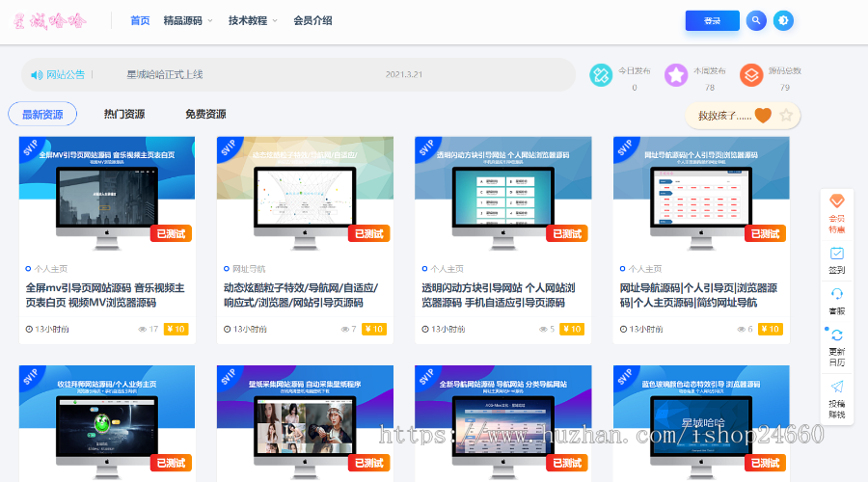Click the star icon in 救救孩子 badge

786,115
